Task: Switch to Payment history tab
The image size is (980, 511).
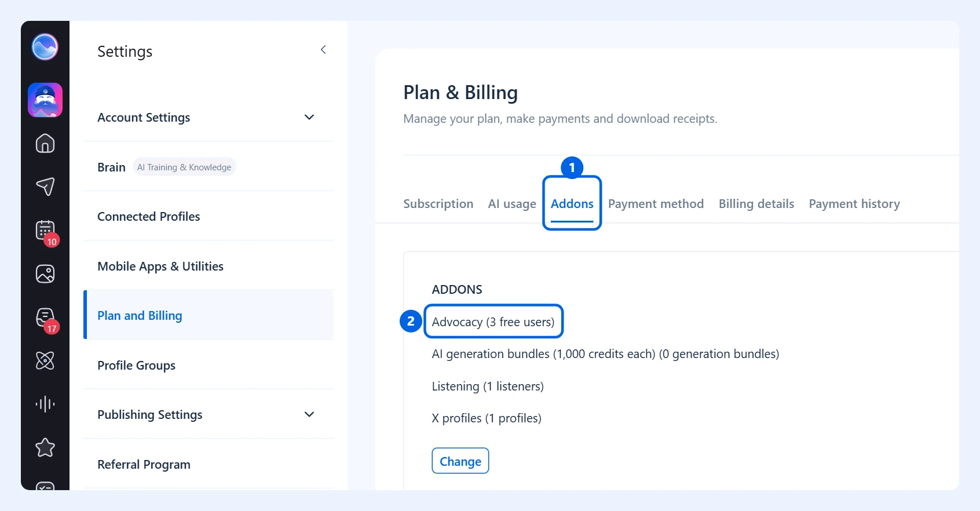Action: click(x=854, y=204)
